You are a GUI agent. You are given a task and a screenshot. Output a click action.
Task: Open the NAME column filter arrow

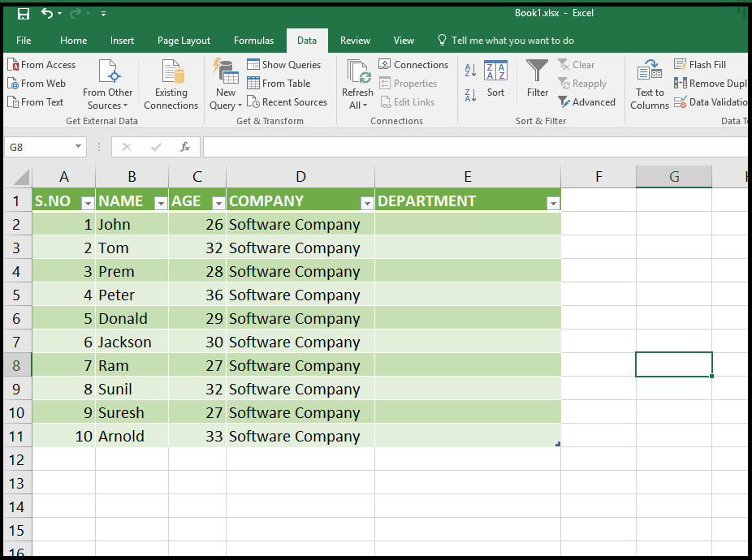coord(159,201)
